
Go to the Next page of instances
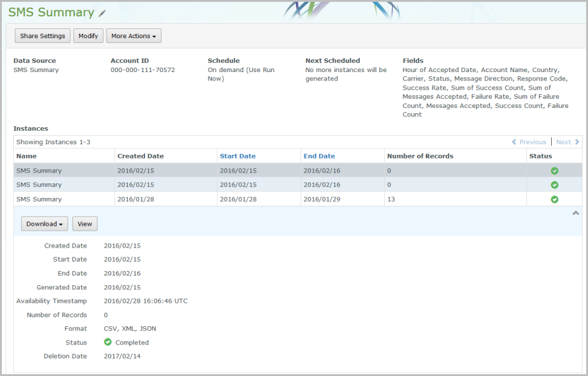pos(568,142)
